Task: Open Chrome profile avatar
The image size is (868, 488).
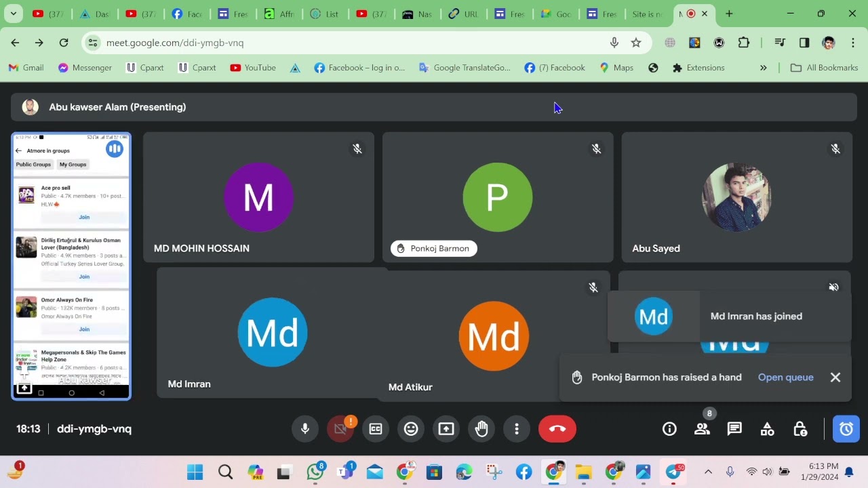Action: click(829, 43)
